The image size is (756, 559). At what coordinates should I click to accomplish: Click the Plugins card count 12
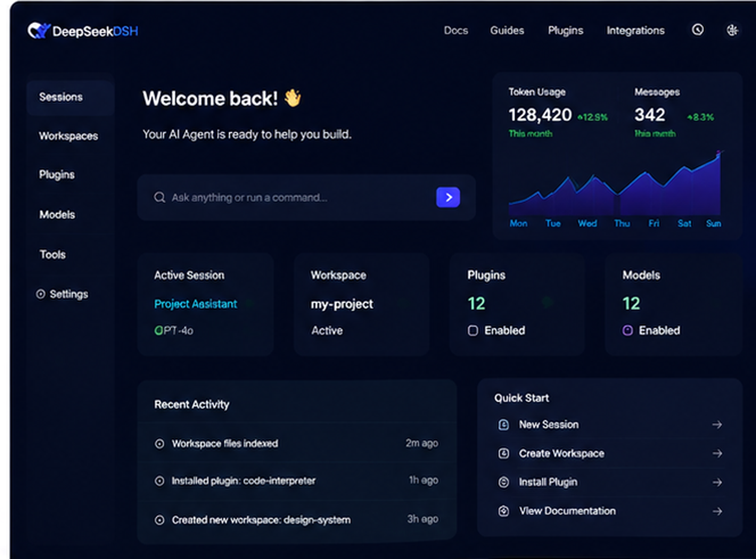tap(476, 304)
